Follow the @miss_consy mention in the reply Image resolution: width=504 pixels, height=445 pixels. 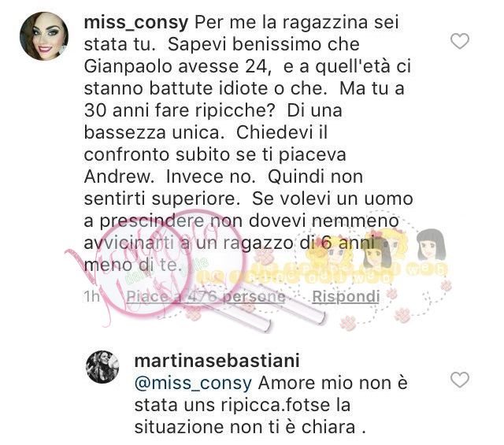[193, 384]
